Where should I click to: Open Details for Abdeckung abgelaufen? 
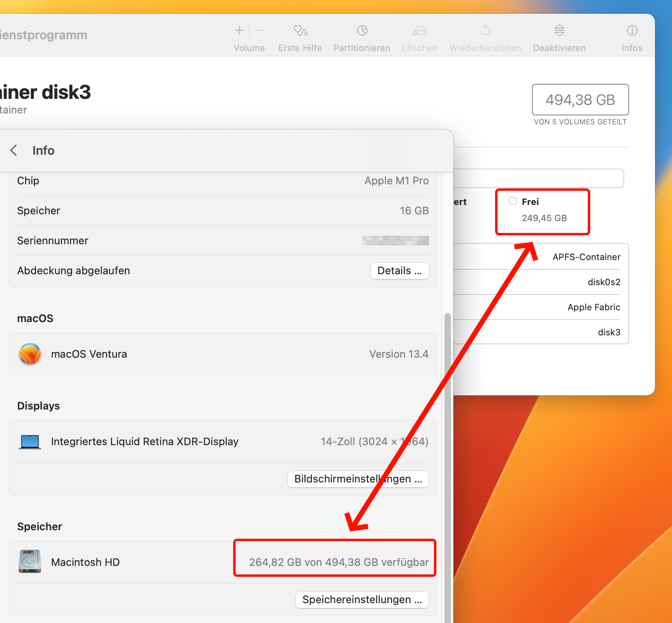point(400,271)
